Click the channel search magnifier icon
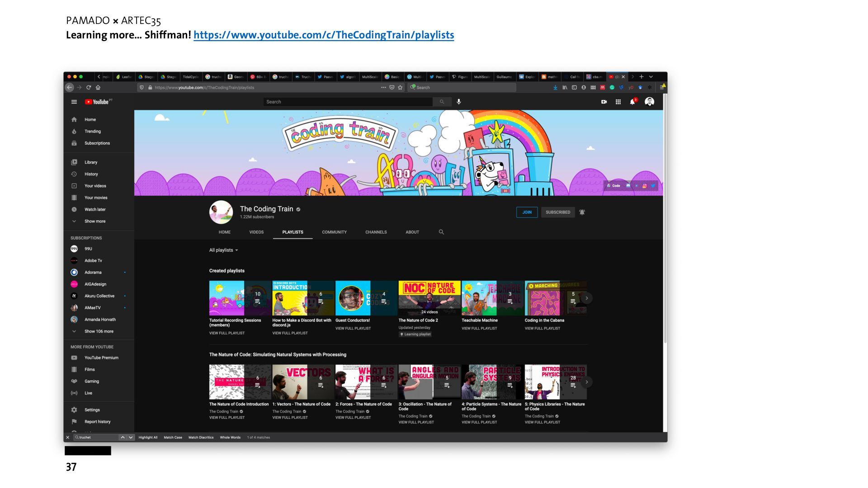 coord(441,232)
